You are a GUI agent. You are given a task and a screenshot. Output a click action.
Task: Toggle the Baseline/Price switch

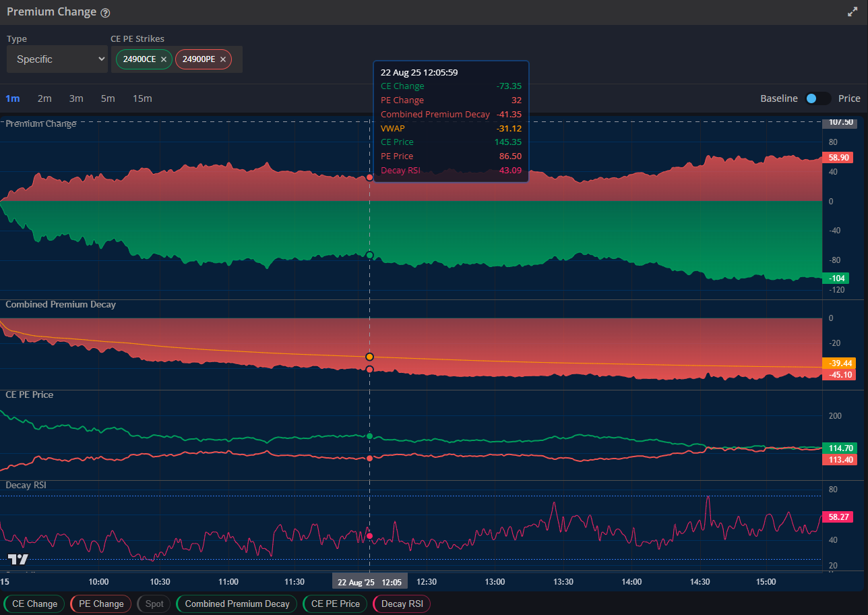pyautogui.click(x=817, y=98)
